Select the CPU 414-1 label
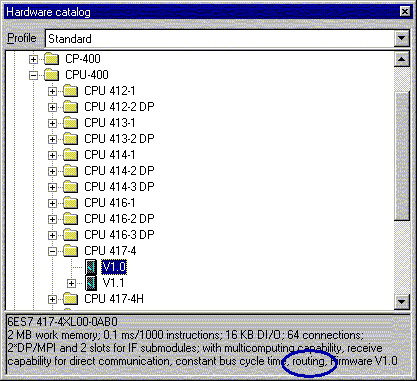Image resolution: width=417 pixels, height=381 pixels. [110, 155]
